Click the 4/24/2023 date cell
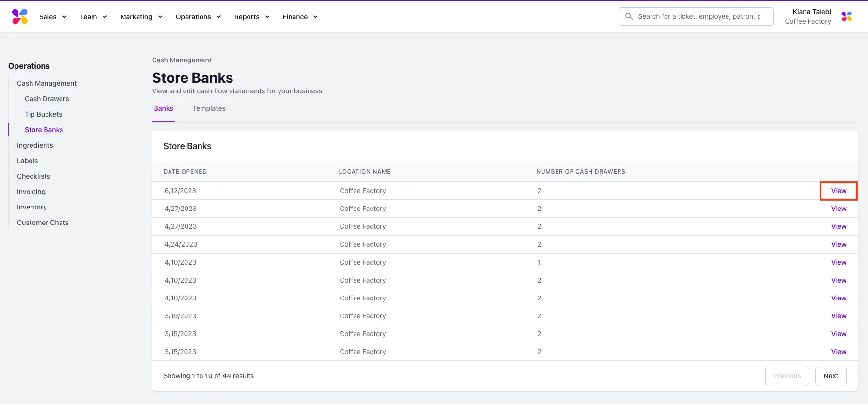Screen dimensions: 868x404 tap(181, 244)
